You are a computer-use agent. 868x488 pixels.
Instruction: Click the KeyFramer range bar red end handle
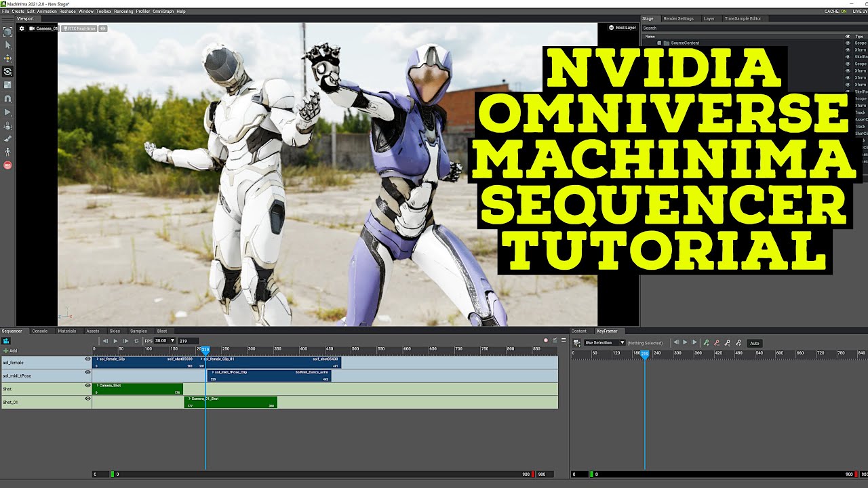click(x=856, y=474)
